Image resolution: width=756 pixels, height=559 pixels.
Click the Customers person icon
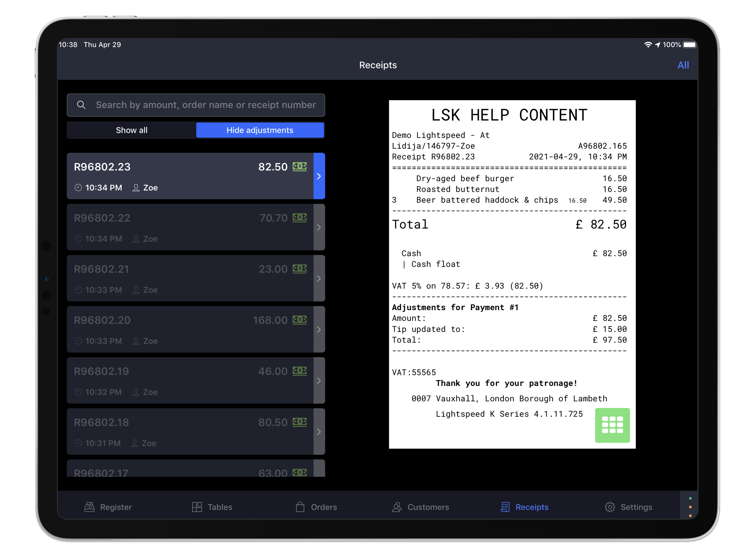(x=397, y=507)
